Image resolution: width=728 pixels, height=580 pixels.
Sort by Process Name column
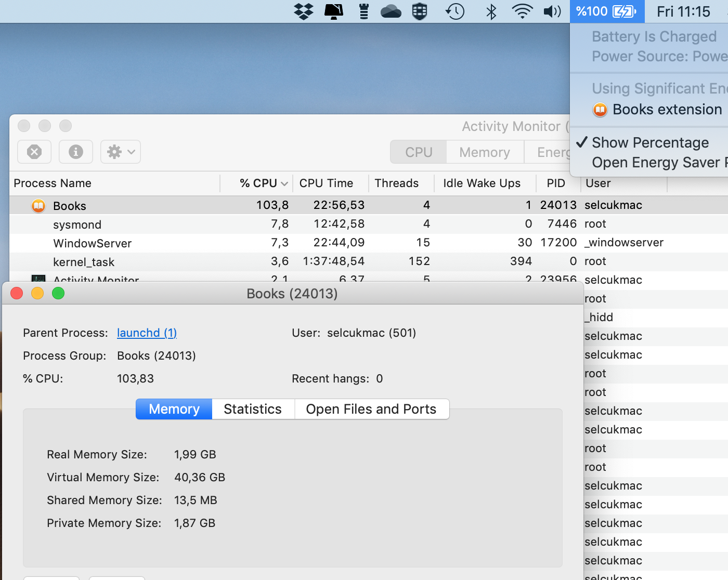[x=114, y=183]
